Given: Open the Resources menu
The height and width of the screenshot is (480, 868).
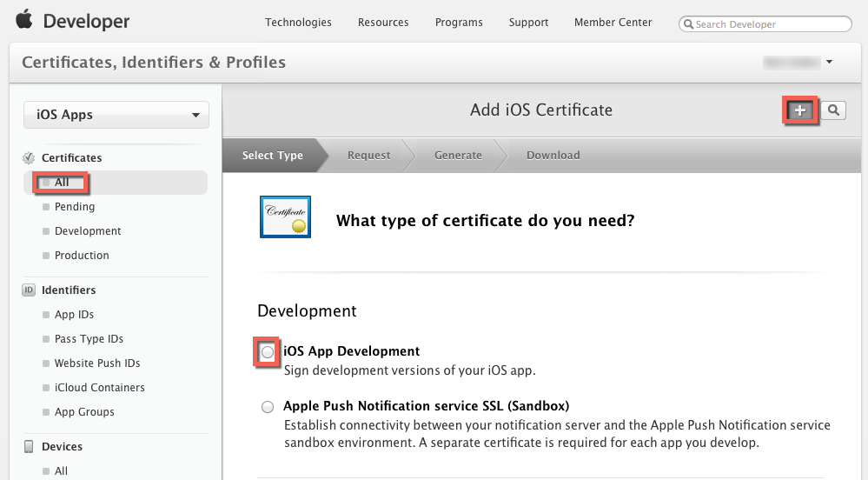Looking at the screenshot, I should pos(383,22).
